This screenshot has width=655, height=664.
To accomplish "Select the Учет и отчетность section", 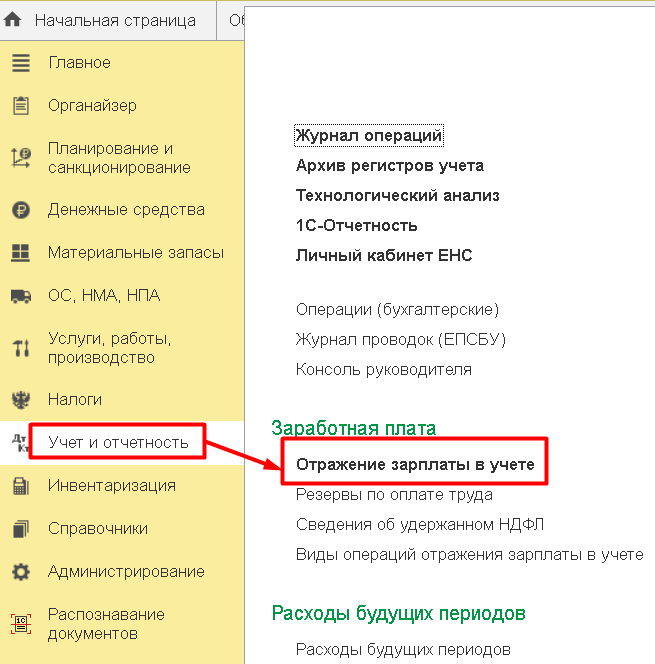I will (118, 443).
